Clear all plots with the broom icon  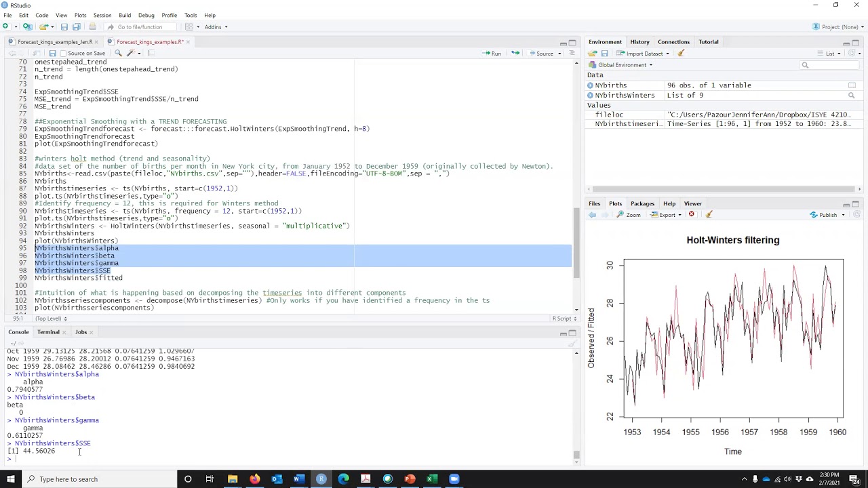[x=709, y=215]
